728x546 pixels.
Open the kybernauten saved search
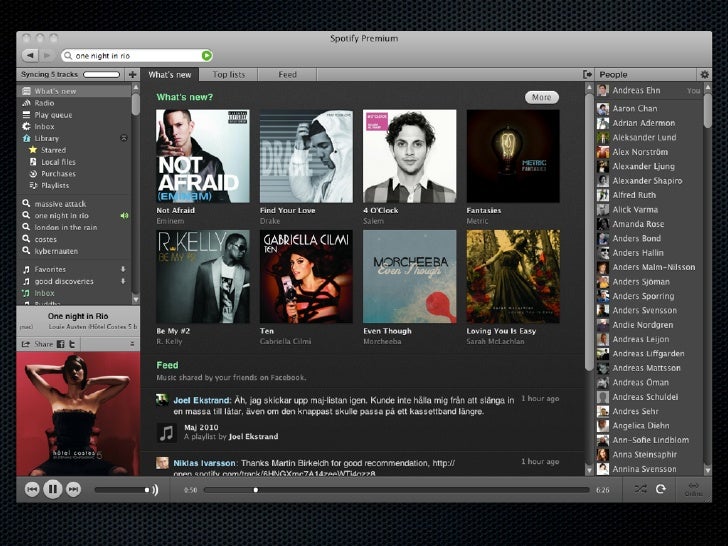(x=56, y=251)
